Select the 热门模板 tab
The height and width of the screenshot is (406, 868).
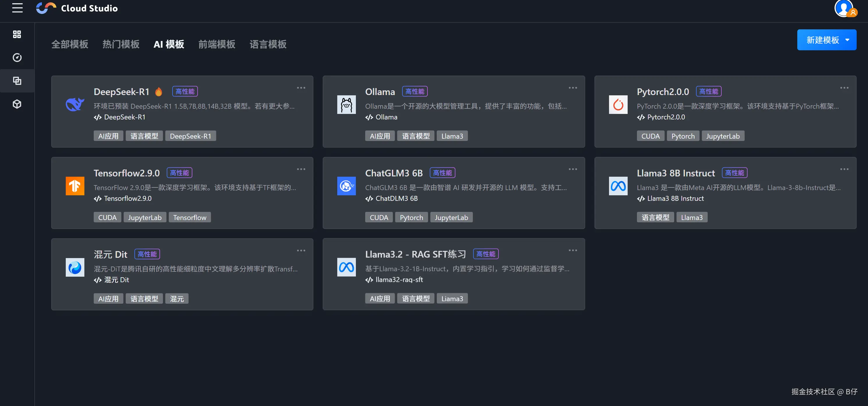(x=121, y=44)
